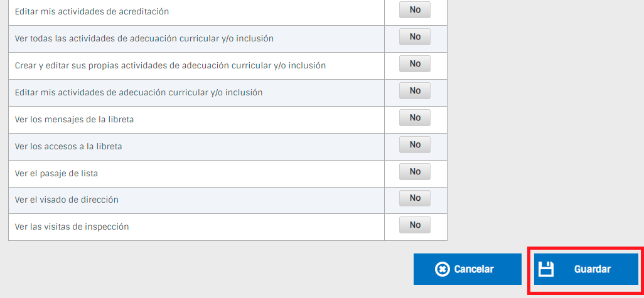
Task: Switch on 'Ver el visado de dirección'
Action: (415, 198)
